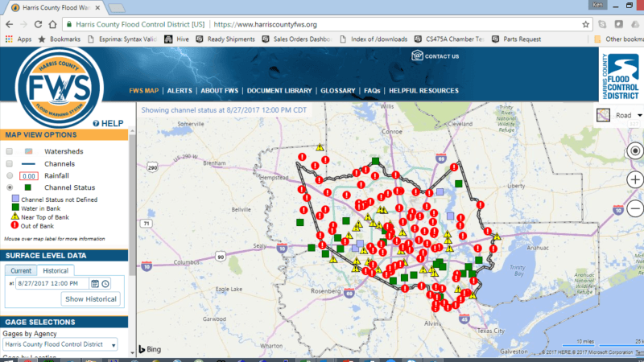Open the Ready Shipments bookmark
The width and height of the screenshot is (644, 362).
(x=225, y=39)
